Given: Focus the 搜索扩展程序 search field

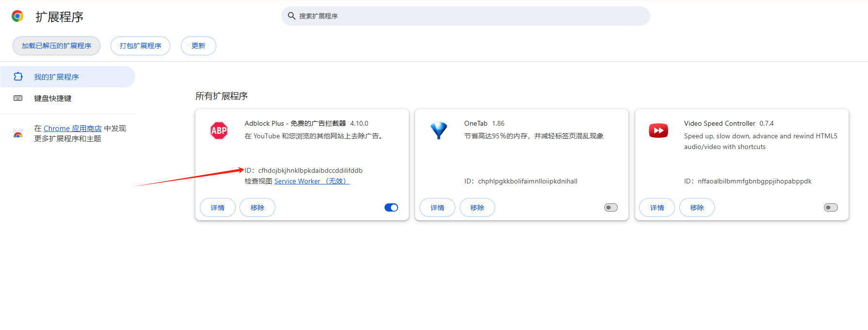Looking at the screenshot, I should click(466, 16).
